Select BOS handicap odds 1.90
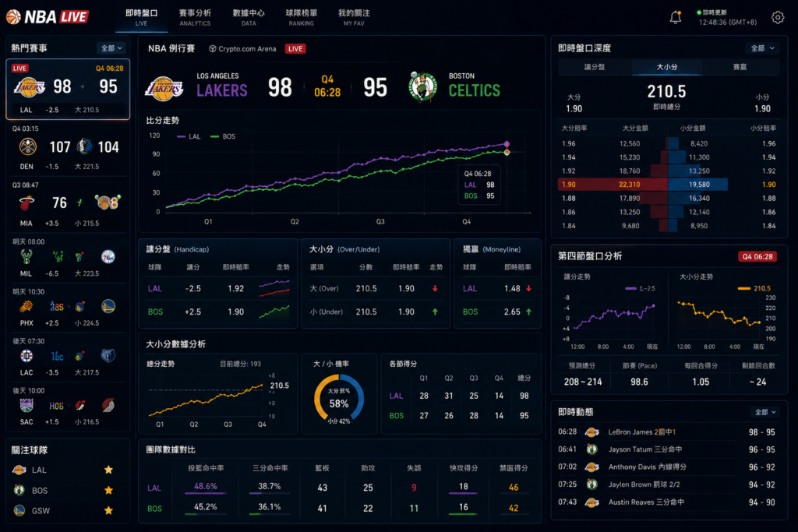The image size is (798, 532). coord(235,312)
